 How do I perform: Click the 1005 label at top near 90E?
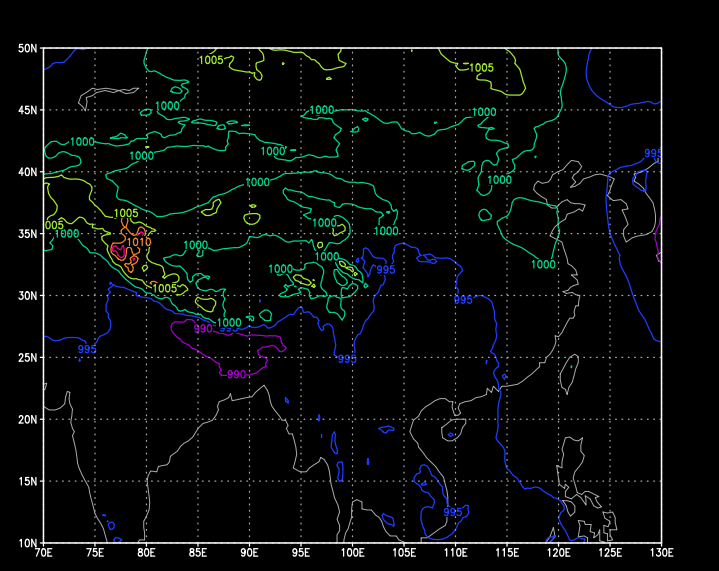click(211, 60)
